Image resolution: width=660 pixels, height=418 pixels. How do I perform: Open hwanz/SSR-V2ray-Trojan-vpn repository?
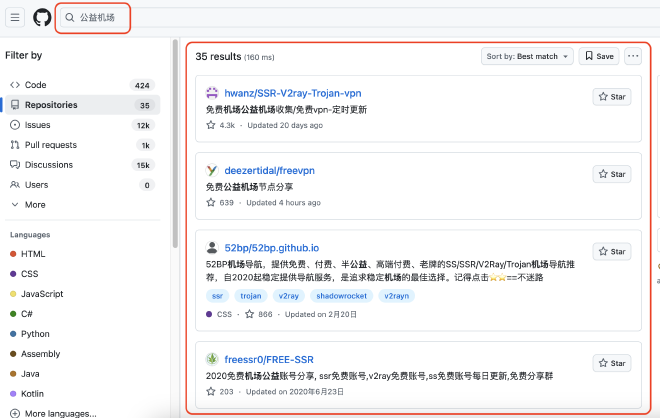[x=293, y=93]
